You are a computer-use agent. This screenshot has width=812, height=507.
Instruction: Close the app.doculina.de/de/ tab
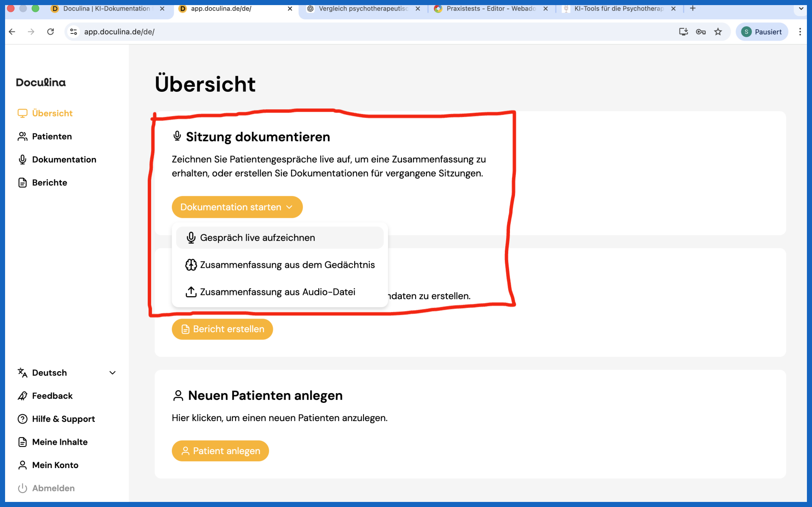pos(290,8)
